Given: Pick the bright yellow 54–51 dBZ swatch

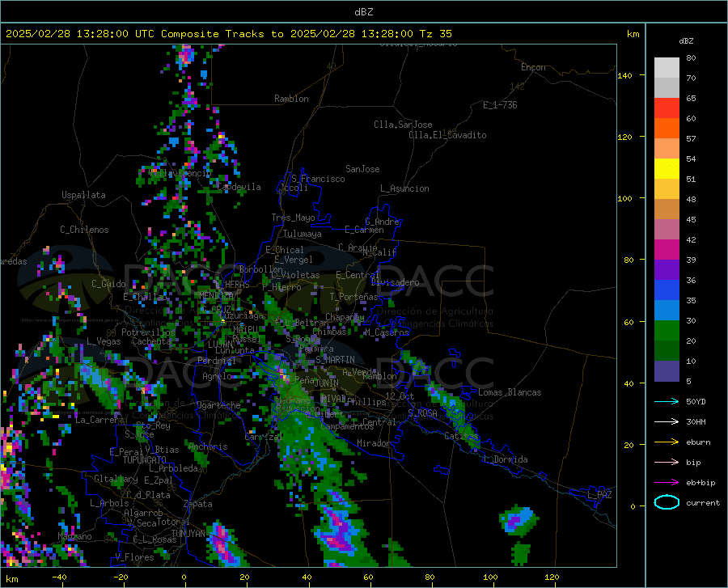Looking at the screenshot, I should click(x=667, y=169).
